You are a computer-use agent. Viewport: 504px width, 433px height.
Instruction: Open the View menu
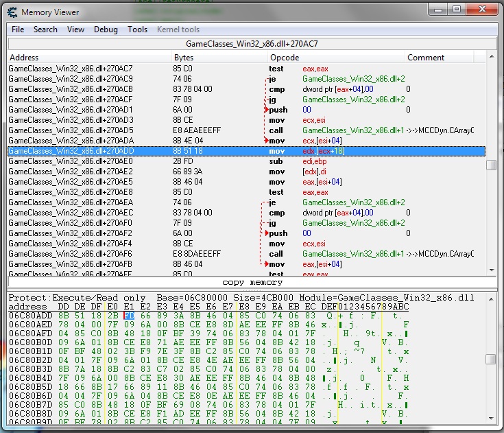coord(75,30)
